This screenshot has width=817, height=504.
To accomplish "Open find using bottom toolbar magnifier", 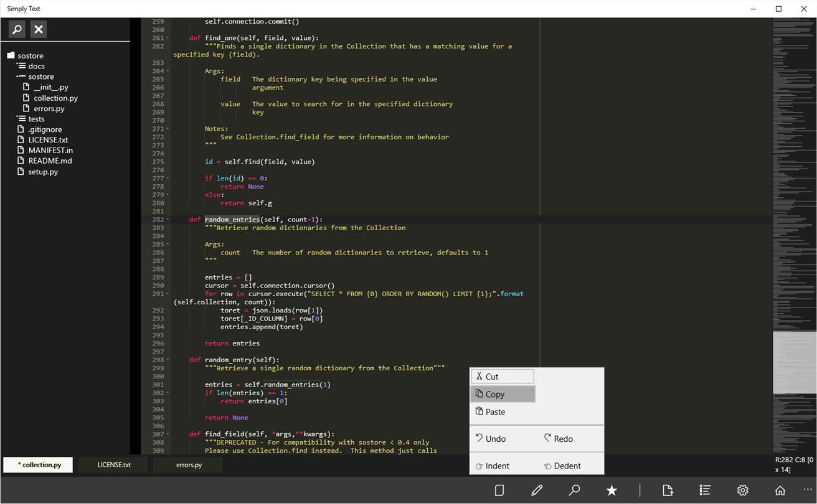I will (574, 490).
